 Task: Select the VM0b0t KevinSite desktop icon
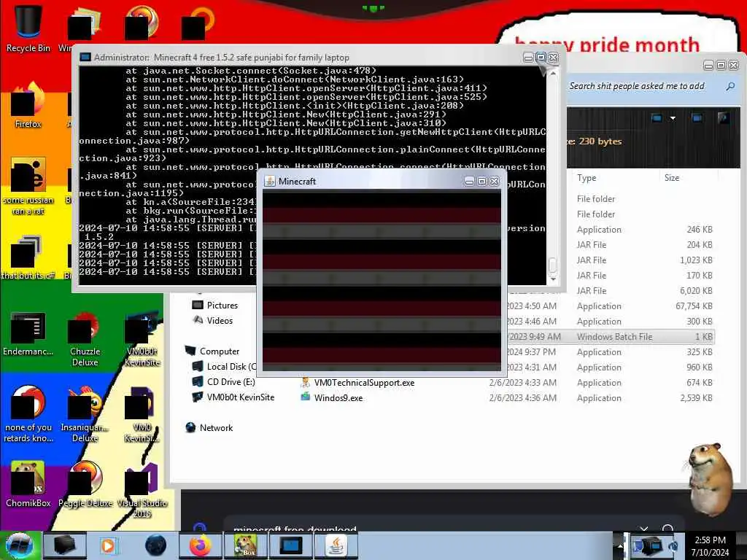click(x=142, y=338)
